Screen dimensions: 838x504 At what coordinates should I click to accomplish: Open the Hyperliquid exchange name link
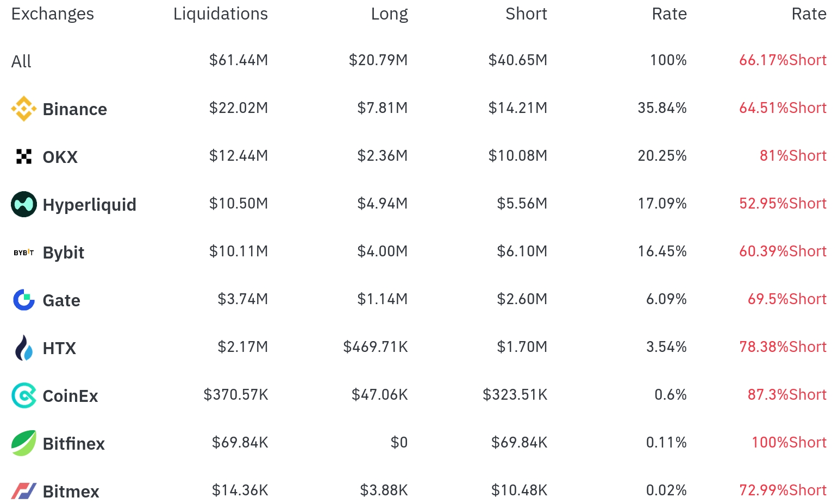click(90, 205)
